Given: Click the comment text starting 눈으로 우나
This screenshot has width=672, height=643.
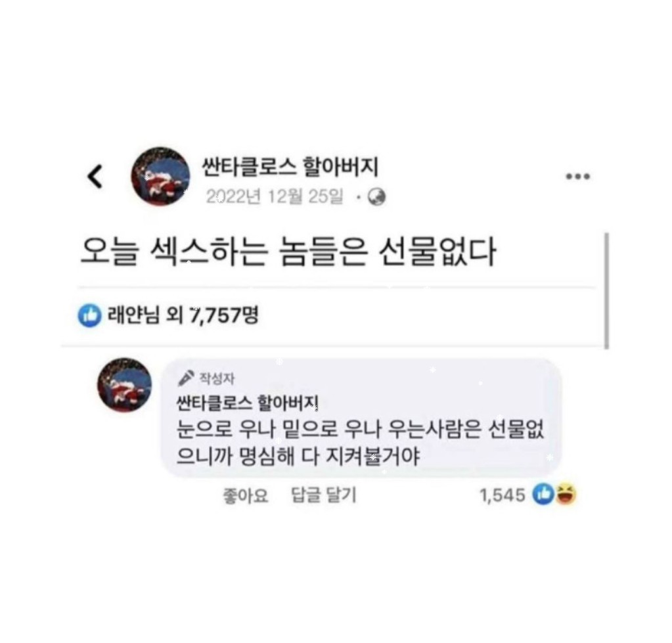Looking at the screenshot, I should 361,443.
